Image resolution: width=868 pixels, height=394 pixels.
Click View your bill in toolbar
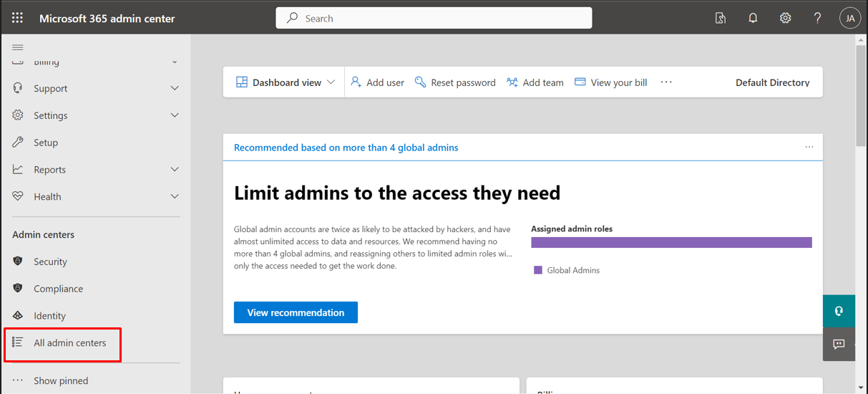tap(610, 82)
